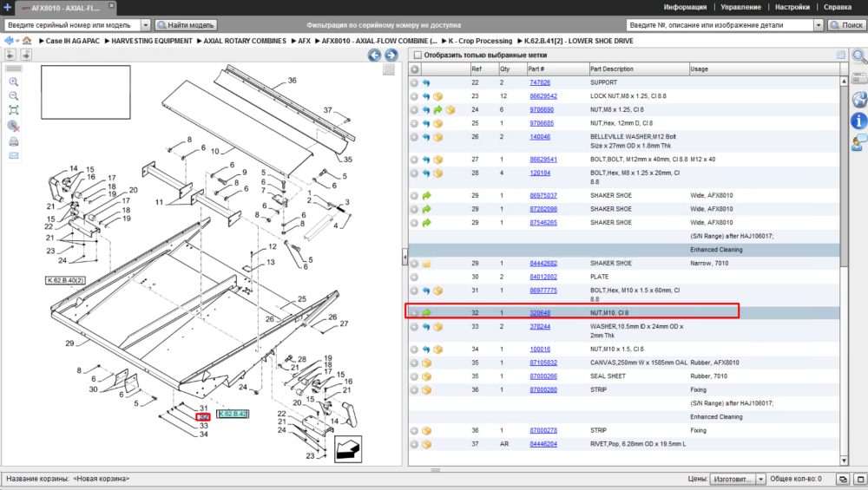Screen dimensions: 868x490
Task: Click the parts list vertical scrollbar down arrow
Action: click(x=844, y=461)
